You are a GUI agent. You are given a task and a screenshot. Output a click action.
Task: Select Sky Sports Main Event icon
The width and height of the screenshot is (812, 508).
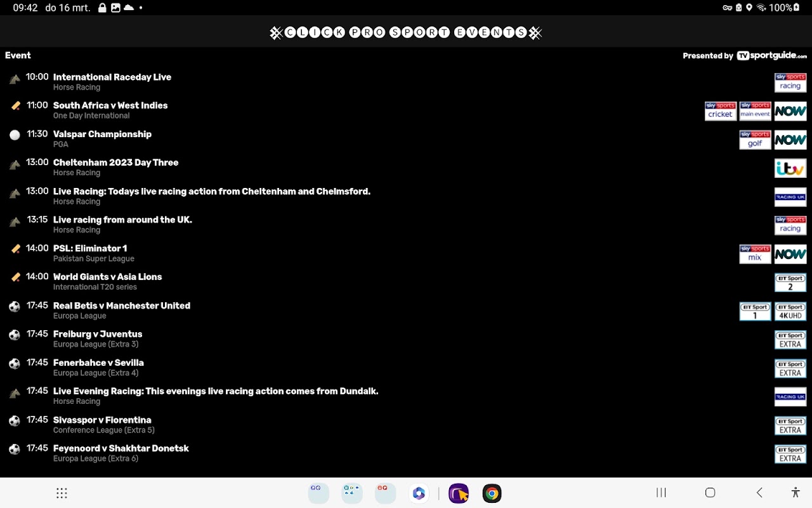[x=756, y=111]
